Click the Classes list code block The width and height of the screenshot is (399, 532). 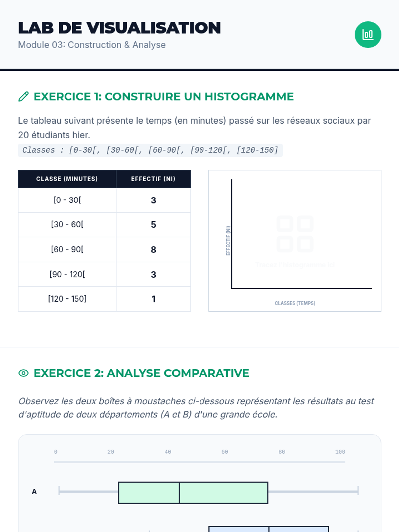pos(150,150)
